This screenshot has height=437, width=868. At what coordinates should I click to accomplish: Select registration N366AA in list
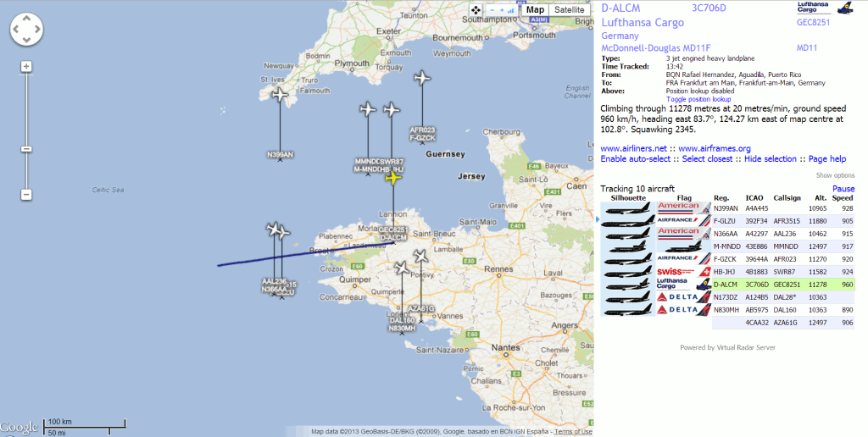tap(726, 234)
